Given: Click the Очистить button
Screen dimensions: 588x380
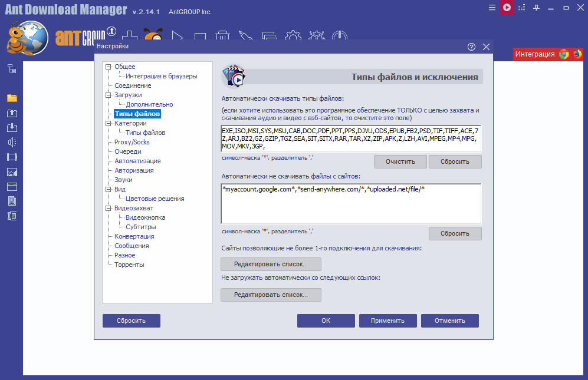Looking at the screenshot, I should point(400,161).
